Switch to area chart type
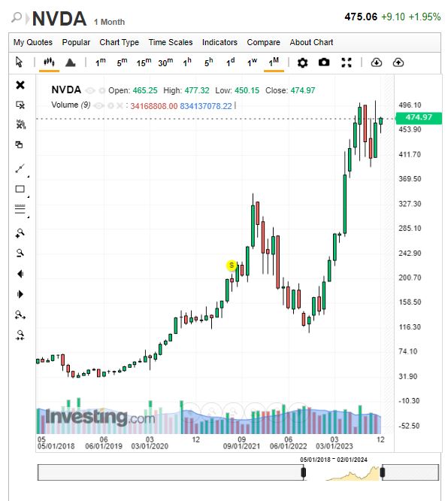Image resolution: width=448 pixels, height=501 pixels. click(70, 62)
